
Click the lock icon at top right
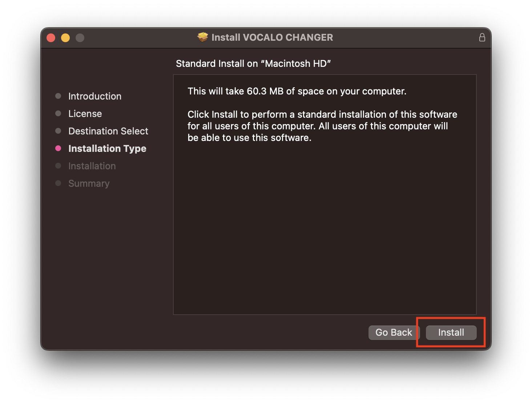click(482, 37)
